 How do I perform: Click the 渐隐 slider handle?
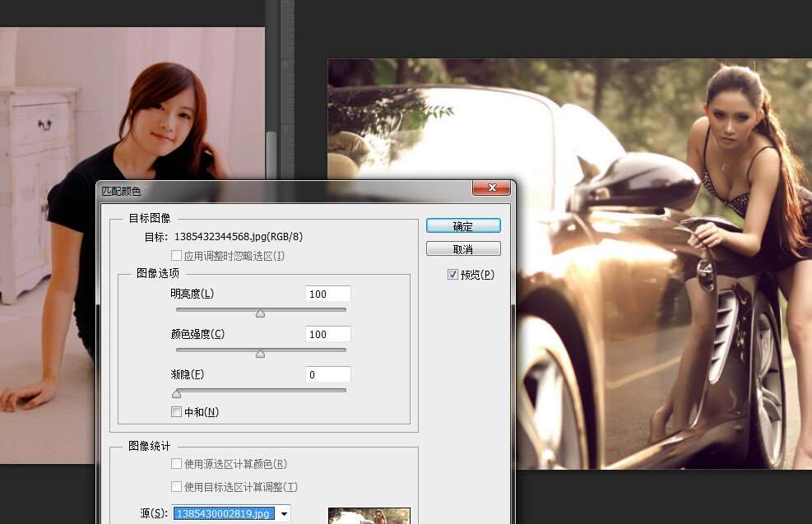tap(176, 393)
